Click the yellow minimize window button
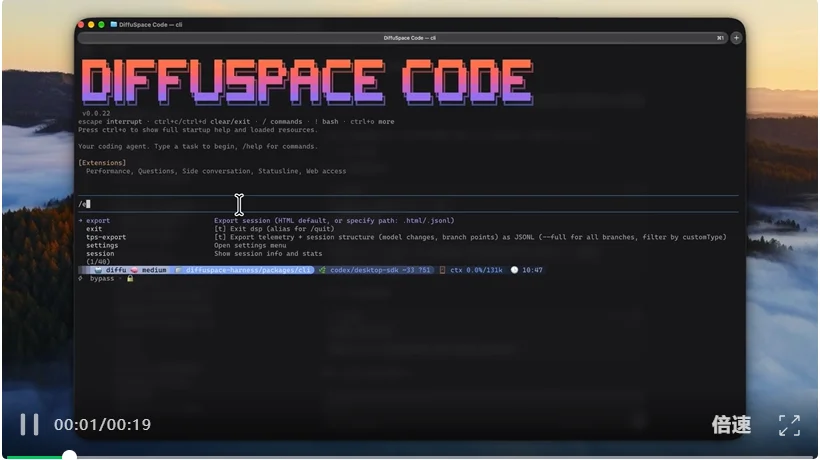The height and width of the screenshot is (460, 820). pos(91,25)
